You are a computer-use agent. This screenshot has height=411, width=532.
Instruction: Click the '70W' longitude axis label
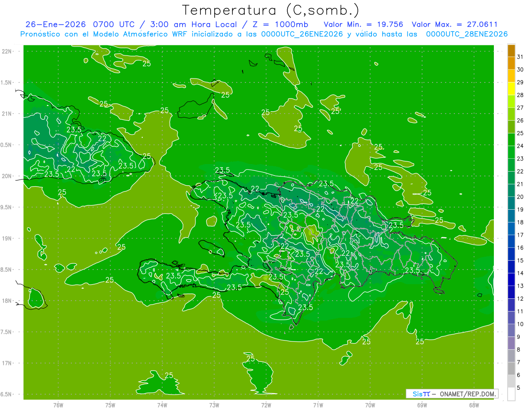coord(370,405)
